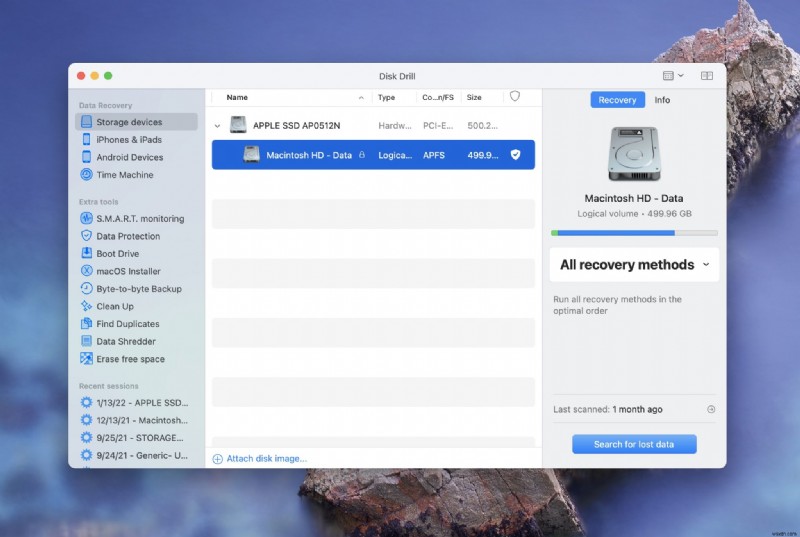This screenshot has width=800, height=537.
Task: Open Erase free space tool
Action: click(130, 359)
